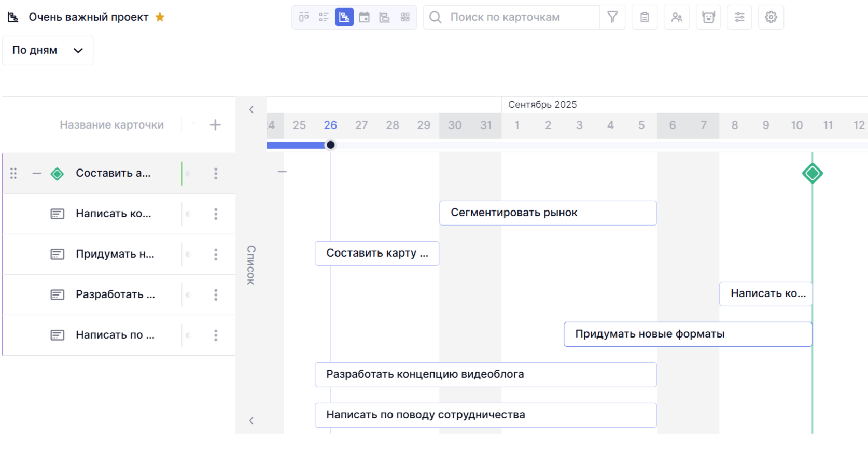Viewport: 868px width, 464px height.
Task: Click date 10 in the timeline header
Action: (797, 125)
